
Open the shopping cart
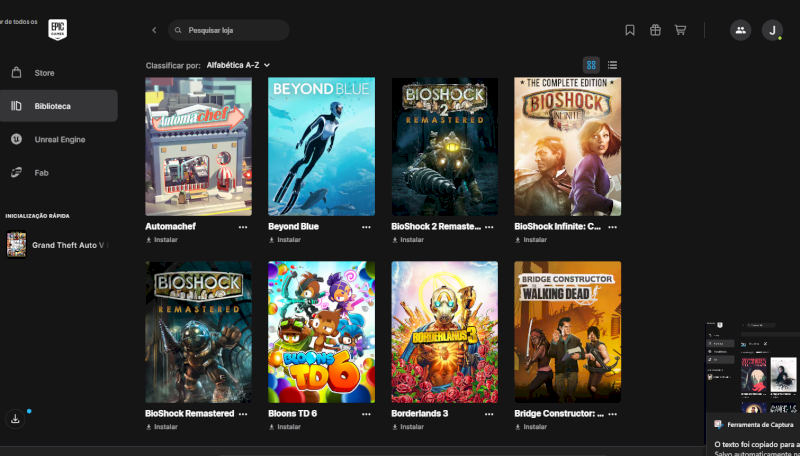tap(680, 30)
